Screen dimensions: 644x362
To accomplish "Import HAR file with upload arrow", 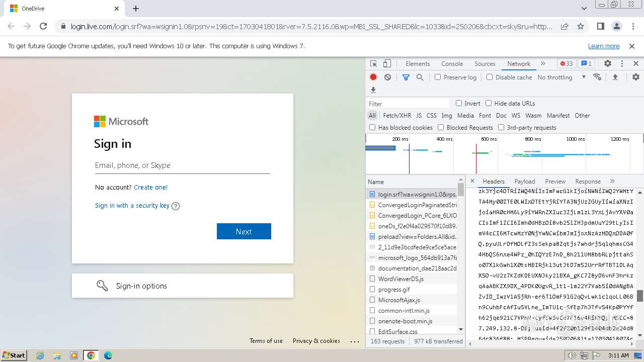I will (x=615, y=77).
